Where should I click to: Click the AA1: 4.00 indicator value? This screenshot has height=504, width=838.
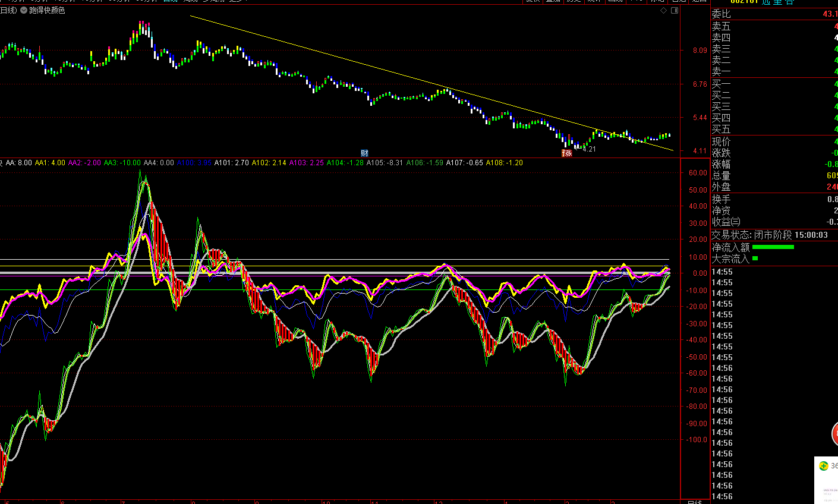tap(51, 162)
